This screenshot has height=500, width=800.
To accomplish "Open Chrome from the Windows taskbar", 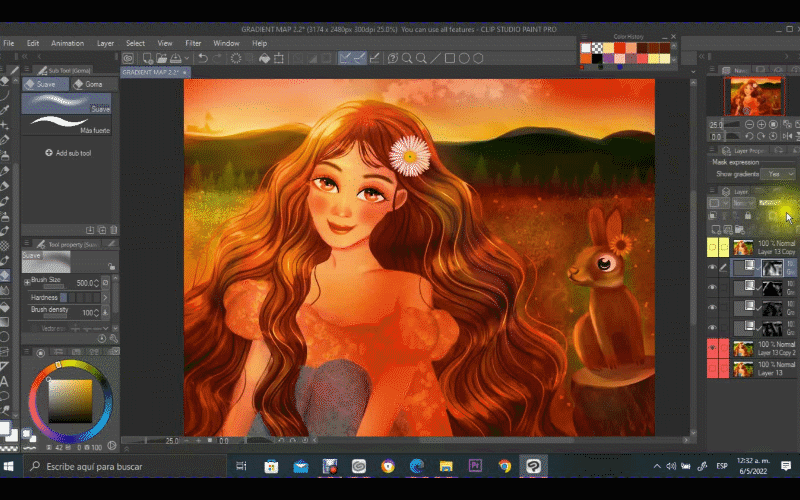I will point(504,466).
